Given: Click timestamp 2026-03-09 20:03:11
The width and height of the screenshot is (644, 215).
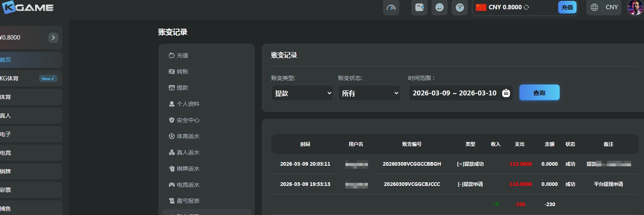Looking at the screenshot, I should pyautogui.click(x=305, y=164).
